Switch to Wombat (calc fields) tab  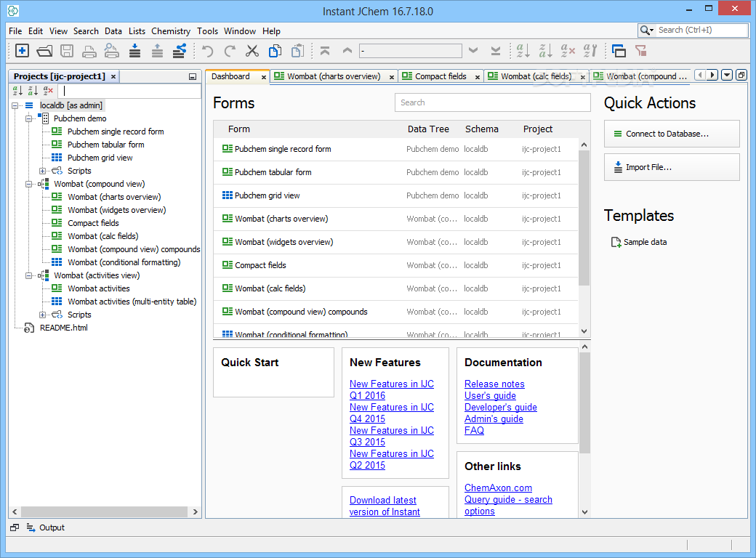[x=536, y=76]
